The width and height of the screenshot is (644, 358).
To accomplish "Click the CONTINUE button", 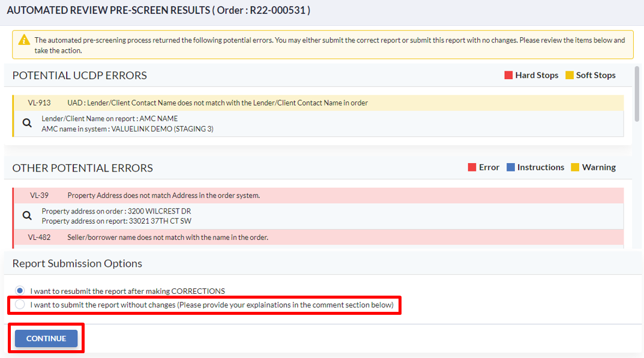I will point(46,338).
